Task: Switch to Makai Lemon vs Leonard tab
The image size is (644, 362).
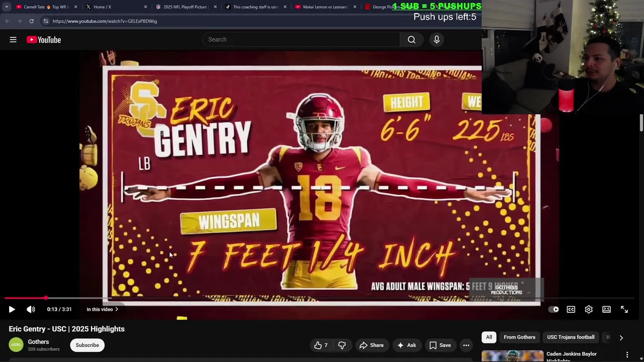Action: 325,7
